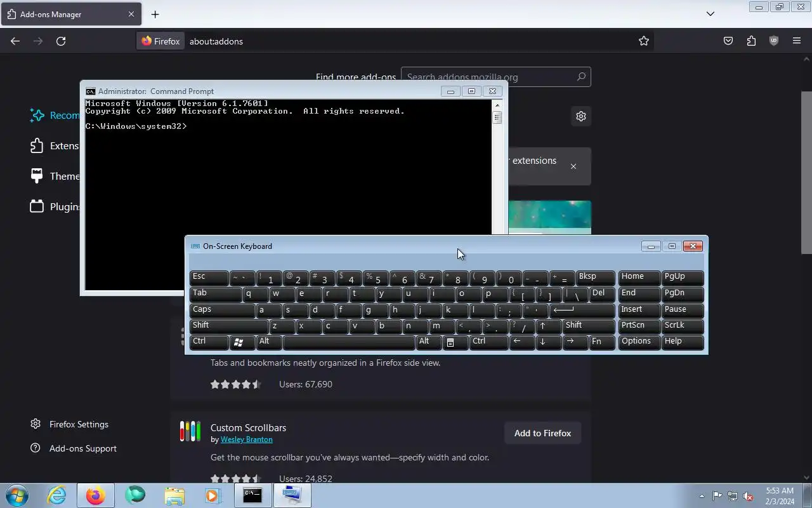Bookmark this page with the star icon
Image resolution: width=812 pixels, height=508 pixels.
644,41
